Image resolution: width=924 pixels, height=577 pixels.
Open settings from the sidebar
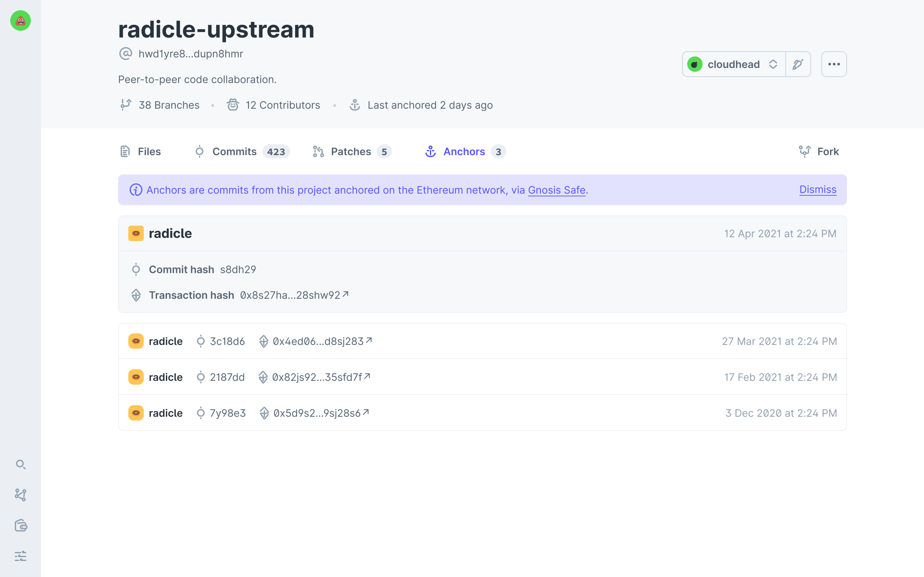click(21, 556)
